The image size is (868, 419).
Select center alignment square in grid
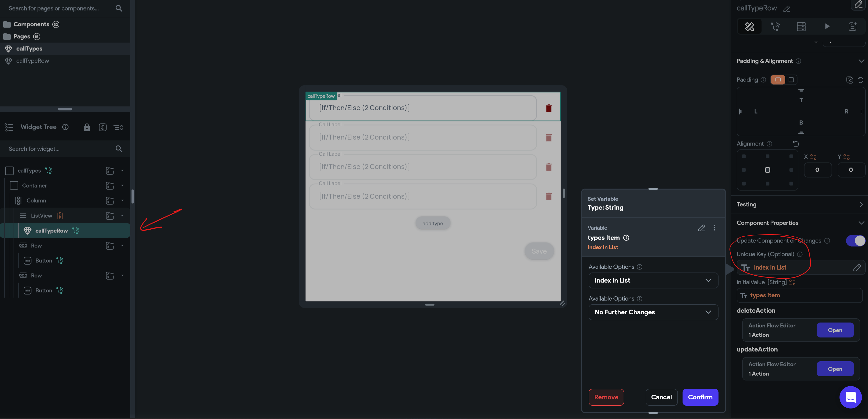point(767,170)
